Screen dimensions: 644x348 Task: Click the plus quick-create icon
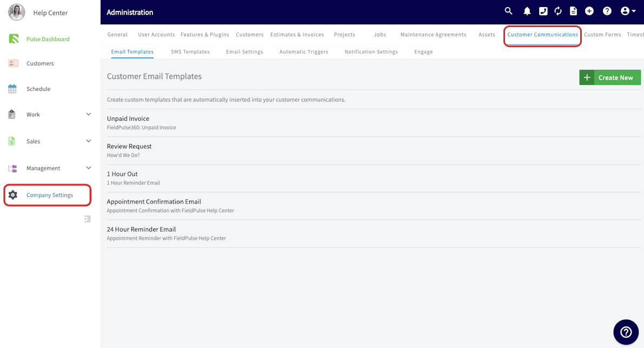point(589,11)
